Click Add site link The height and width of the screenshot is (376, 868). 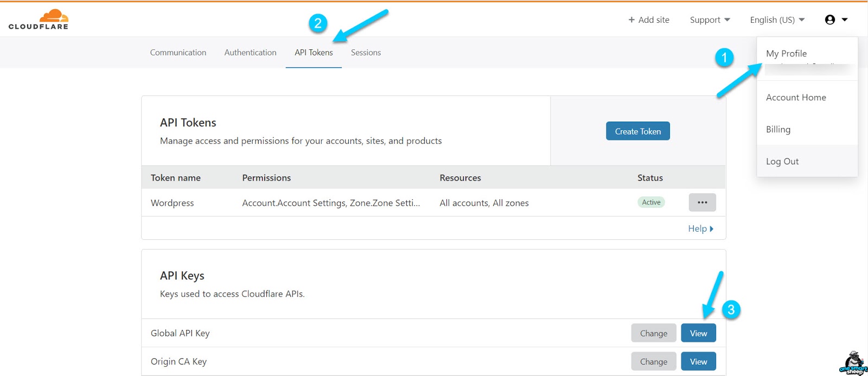click(x=649, y=20)
